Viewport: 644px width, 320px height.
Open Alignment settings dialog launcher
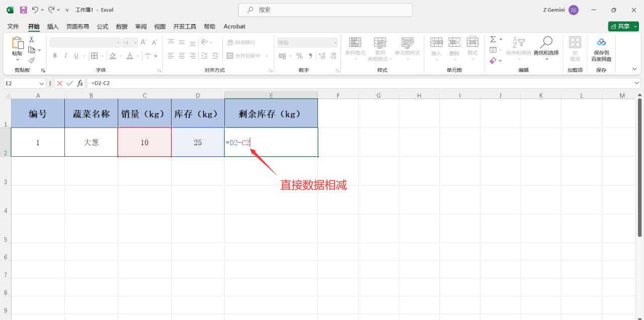(x=271, y=70)
